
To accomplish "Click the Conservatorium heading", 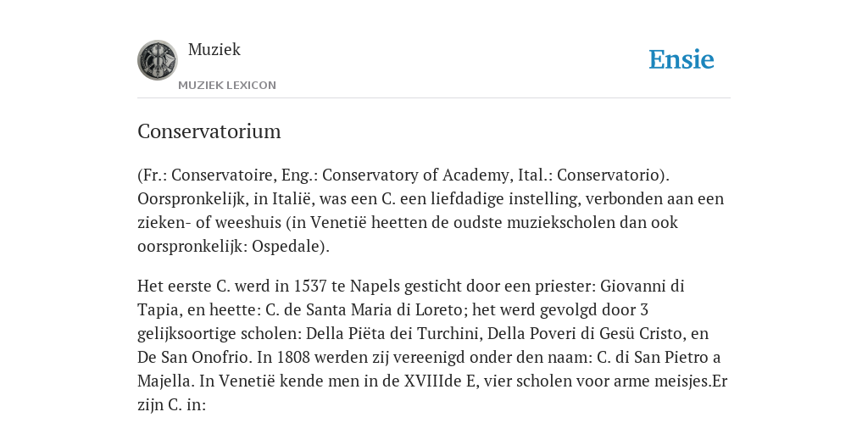I will (209, 131).
